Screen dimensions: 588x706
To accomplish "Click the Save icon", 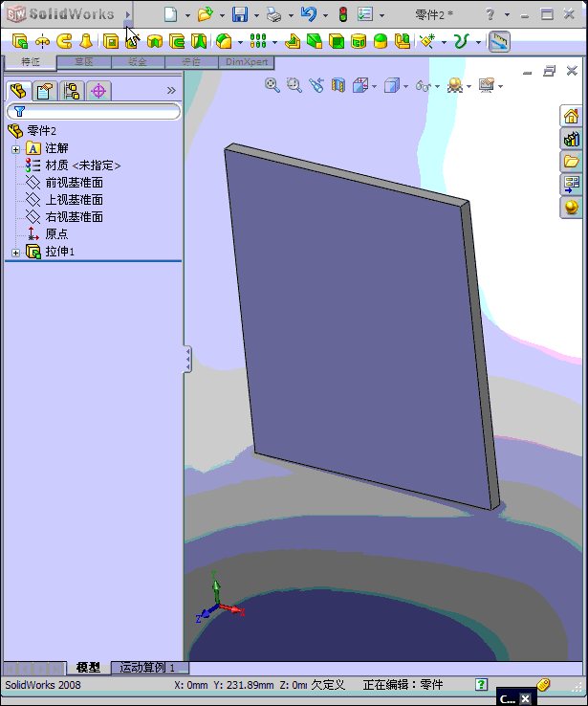I will point(240,14).
